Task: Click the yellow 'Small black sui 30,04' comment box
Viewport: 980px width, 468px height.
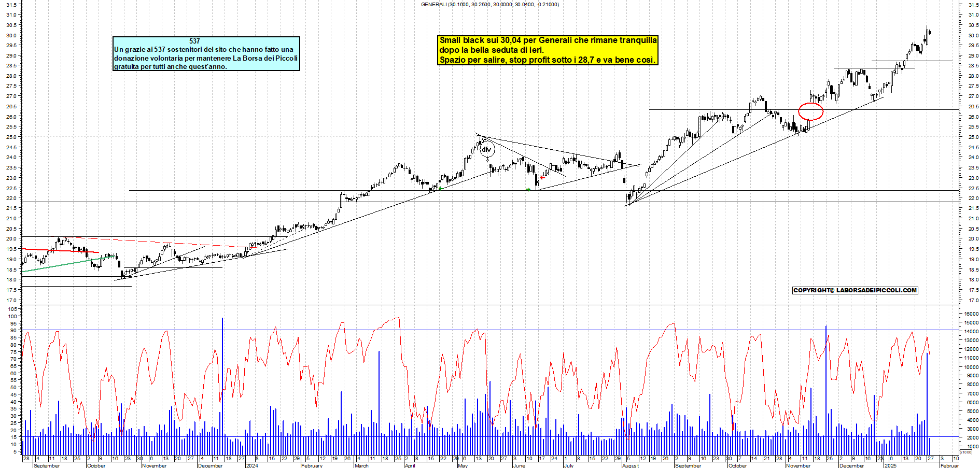Action: tap(548, 50)
